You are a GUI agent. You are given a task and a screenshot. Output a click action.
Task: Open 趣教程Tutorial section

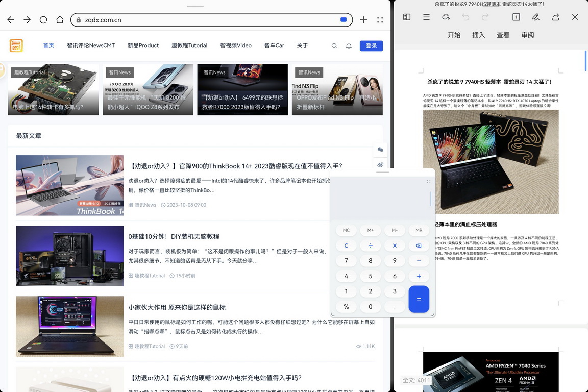189,45
